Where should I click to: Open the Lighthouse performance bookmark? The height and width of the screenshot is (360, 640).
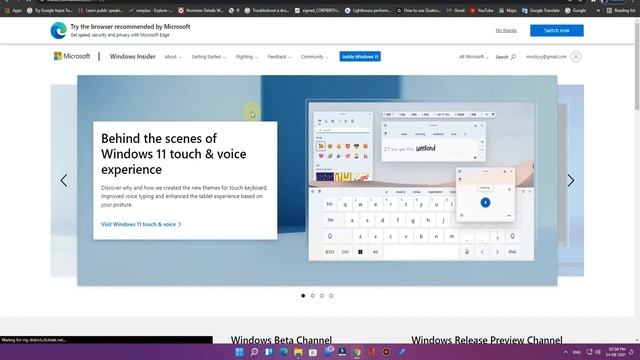pyautogui.click(x=368, y=11)
